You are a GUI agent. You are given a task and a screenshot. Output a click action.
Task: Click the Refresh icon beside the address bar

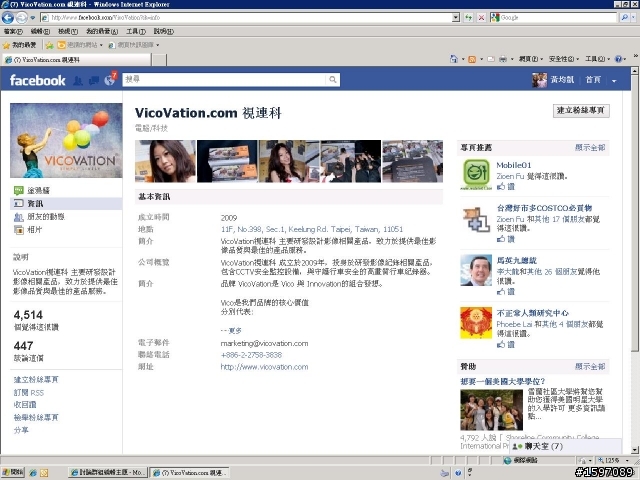click(x=469, y=18)
